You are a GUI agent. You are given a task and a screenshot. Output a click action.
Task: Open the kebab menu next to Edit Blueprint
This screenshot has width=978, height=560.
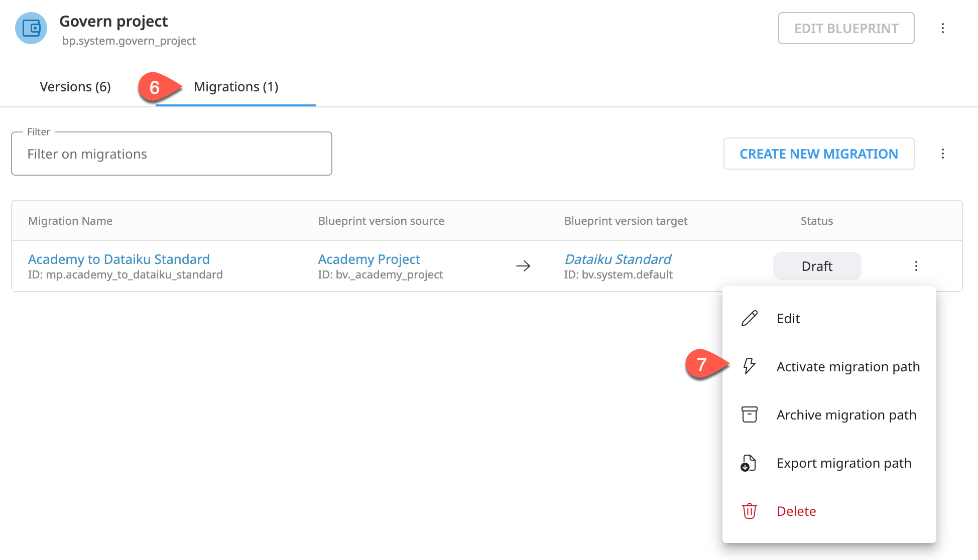click(943, 28)
